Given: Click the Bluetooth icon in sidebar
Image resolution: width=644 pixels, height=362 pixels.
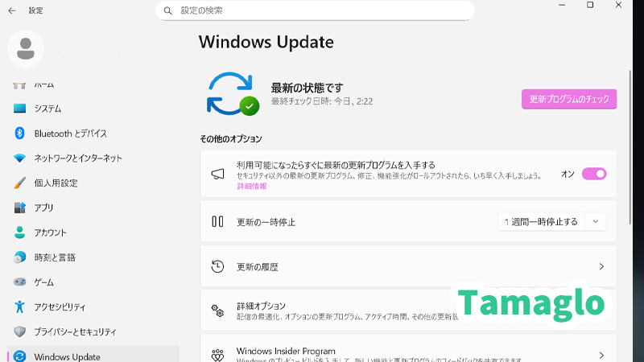Looking at the screenshot, I should pyautogui.click(x=19, y=133).
